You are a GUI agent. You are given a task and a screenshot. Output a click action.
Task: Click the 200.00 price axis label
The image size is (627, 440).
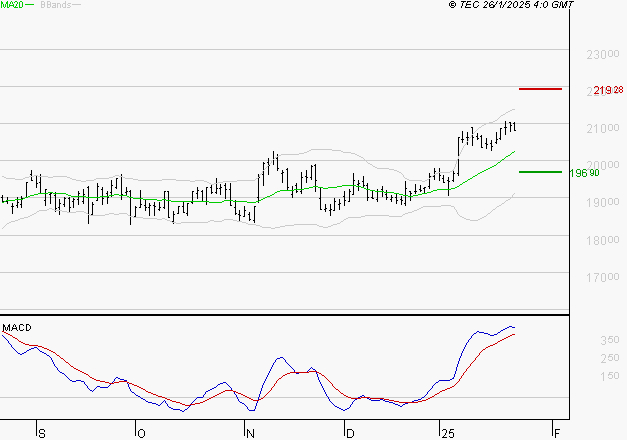603,165
